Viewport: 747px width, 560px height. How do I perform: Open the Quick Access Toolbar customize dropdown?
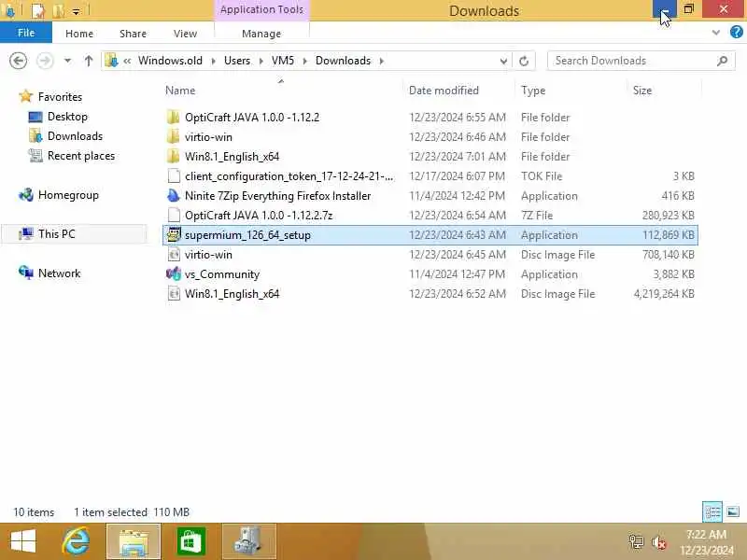(x=76, y=11)
